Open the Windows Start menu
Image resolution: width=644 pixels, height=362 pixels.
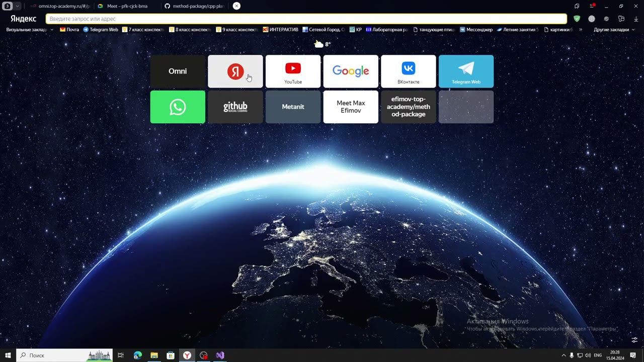tap(8, 355)
